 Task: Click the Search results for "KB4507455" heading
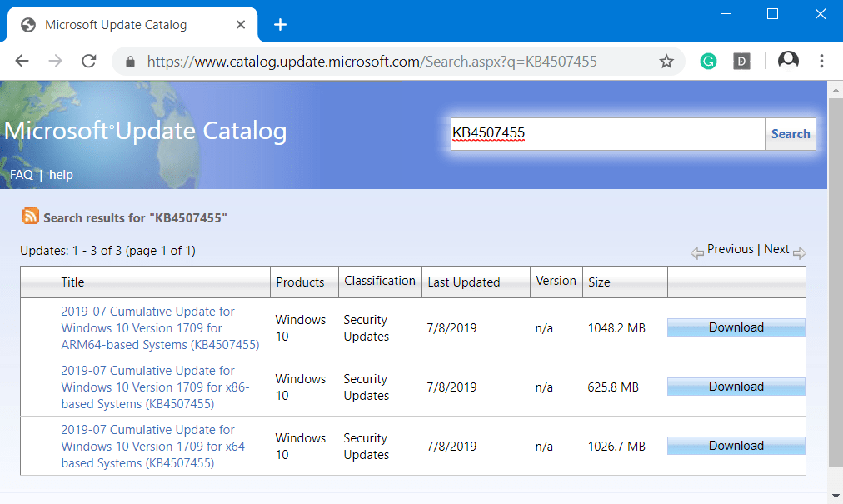(x=135, y=217)
